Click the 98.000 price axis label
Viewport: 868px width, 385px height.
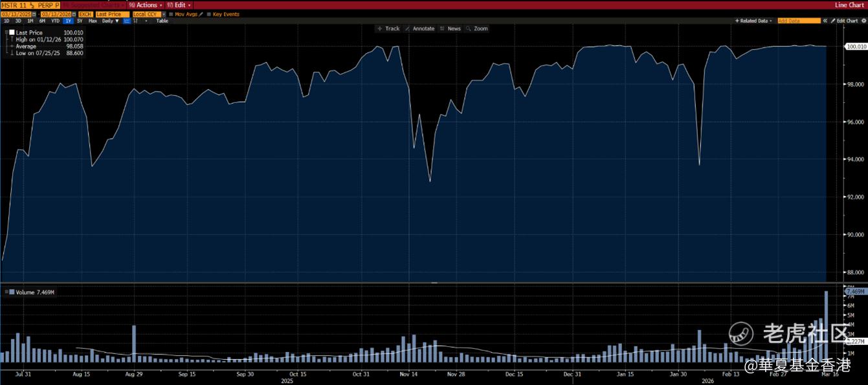(x=856, y=84)
